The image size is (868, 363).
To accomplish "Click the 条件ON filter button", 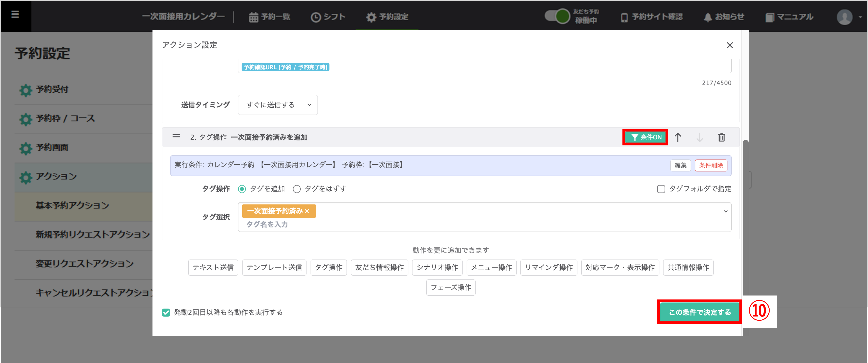I will click(x=645, y=137).
